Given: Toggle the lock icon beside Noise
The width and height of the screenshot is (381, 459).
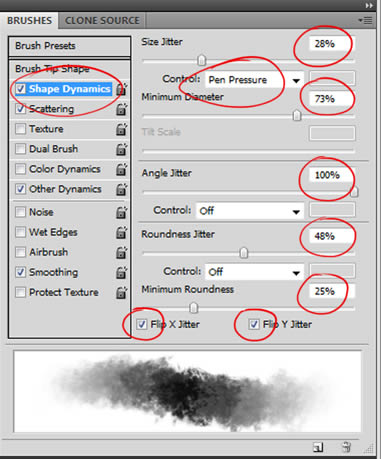Looking at the screenshot, I should click(121, 212).
